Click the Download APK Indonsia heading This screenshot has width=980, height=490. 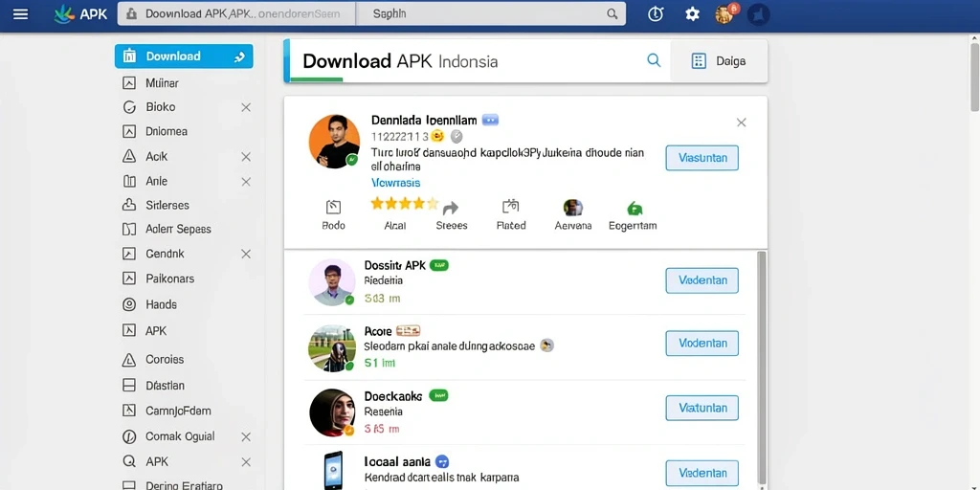[400, 61]
